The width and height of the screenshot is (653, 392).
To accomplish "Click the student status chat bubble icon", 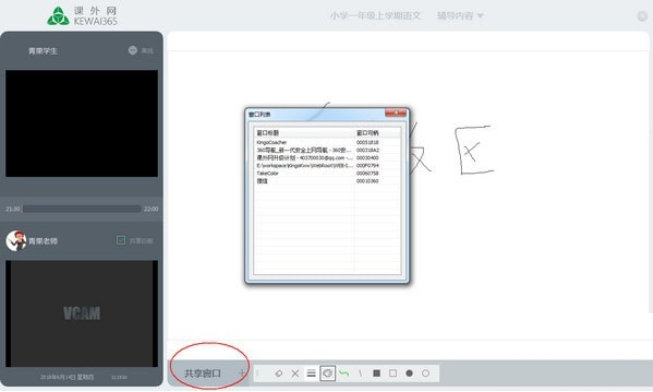I will point(132,50).
